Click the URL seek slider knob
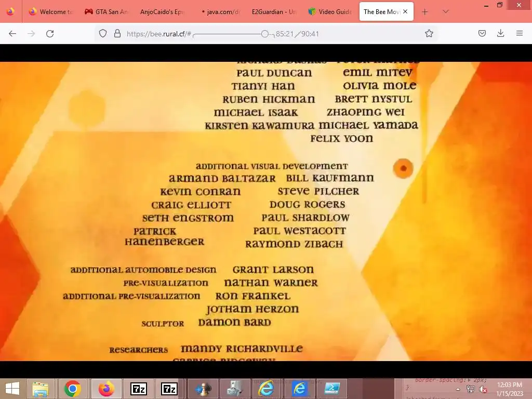The width and height of the screenshot is (532, 399). click(x=265, y=34)
